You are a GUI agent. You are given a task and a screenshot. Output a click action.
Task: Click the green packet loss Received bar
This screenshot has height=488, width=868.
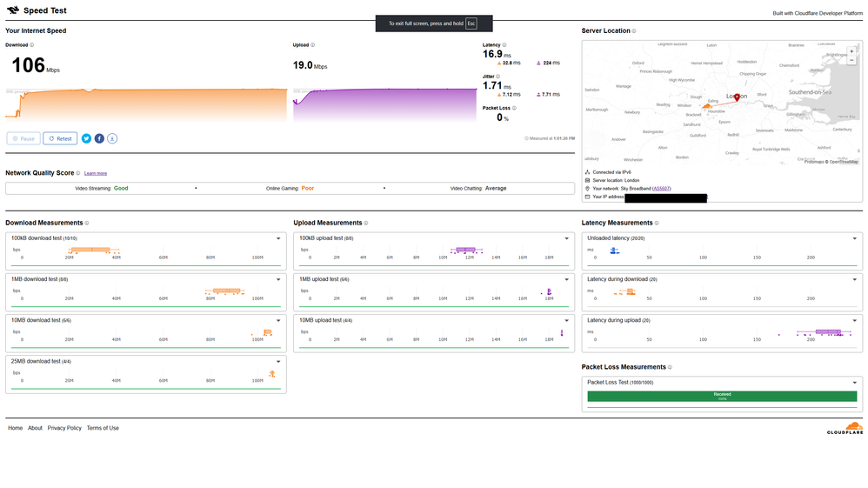tap(722, 396)
